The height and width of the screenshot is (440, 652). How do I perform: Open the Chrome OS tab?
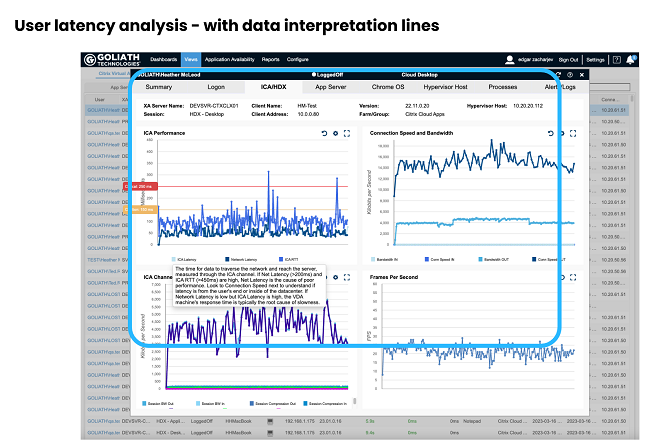388,87
